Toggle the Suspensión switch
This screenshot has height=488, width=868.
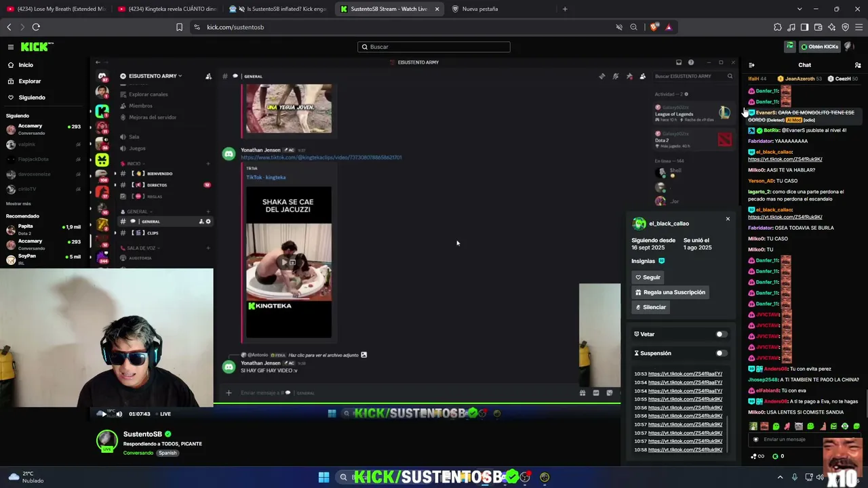click(x=722, y=353)
